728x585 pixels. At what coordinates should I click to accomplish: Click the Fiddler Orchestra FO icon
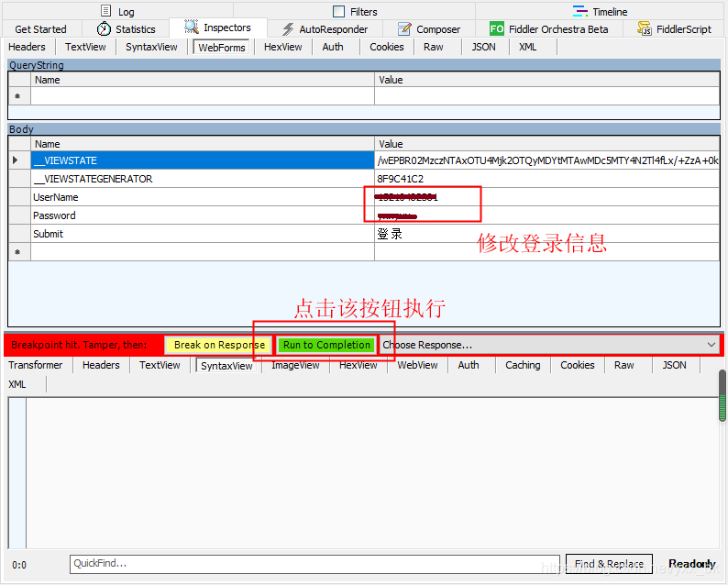(497, 28)
